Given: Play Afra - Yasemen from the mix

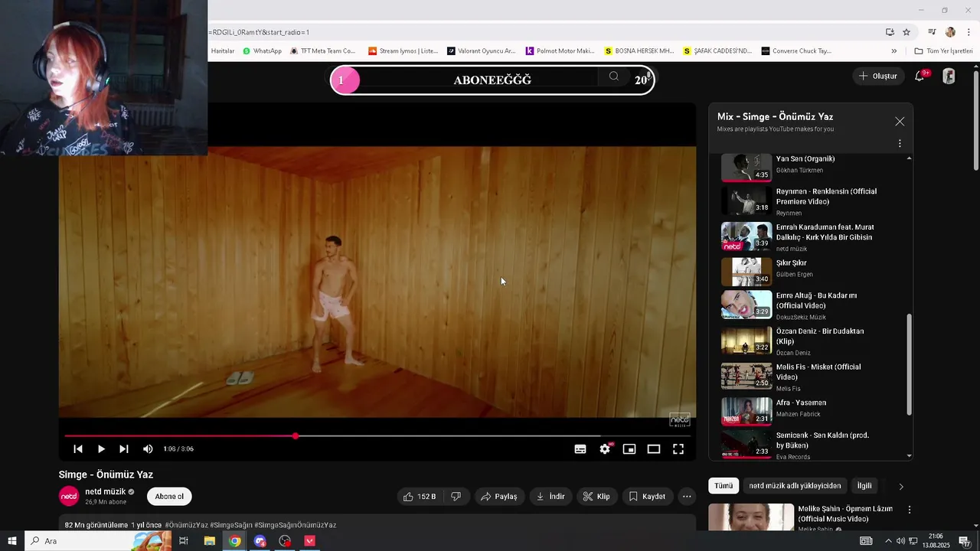Looking at the screenshot, I should pyautogui.click(x=801, y=403).
